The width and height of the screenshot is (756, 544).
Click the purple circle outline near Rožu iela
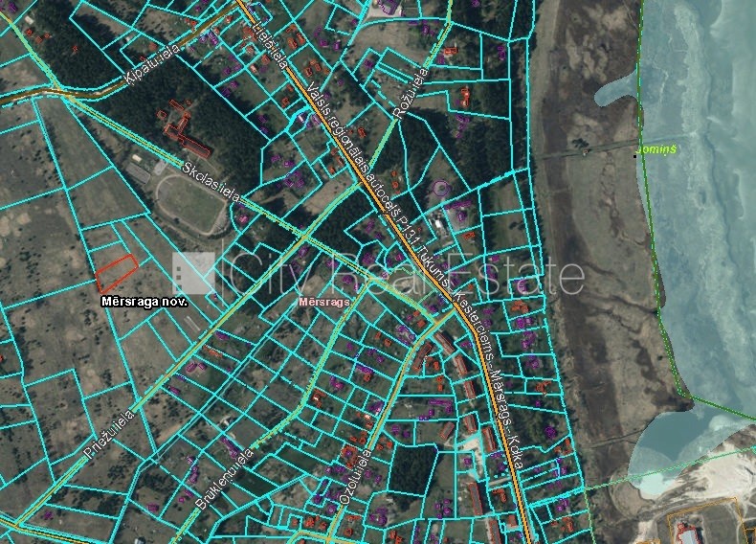pyautogui.click(x=440, y=189)
